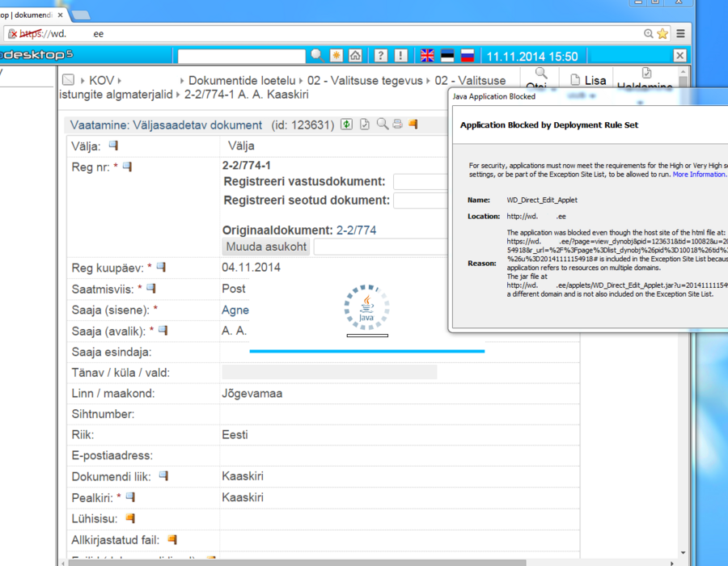
Task: Open help with the question mark icon
Action: click(381, 56)
